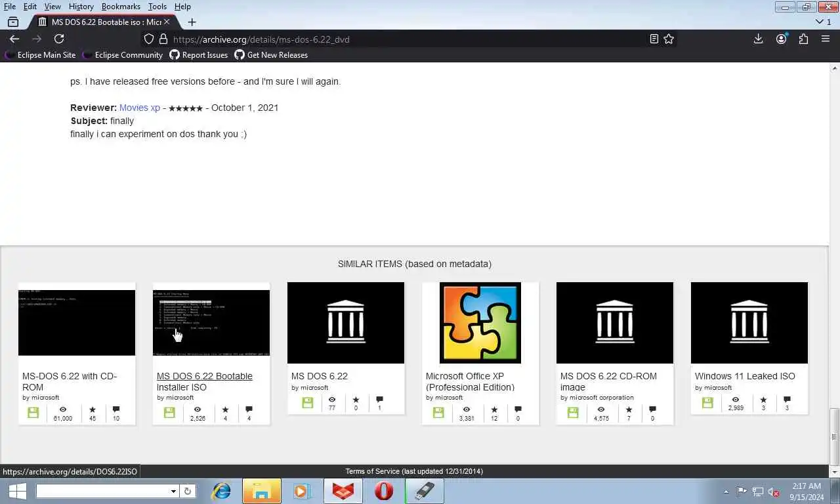840x504 pixels.
Task: Open Get New Releases bookmark
Action: coord(271,55)
